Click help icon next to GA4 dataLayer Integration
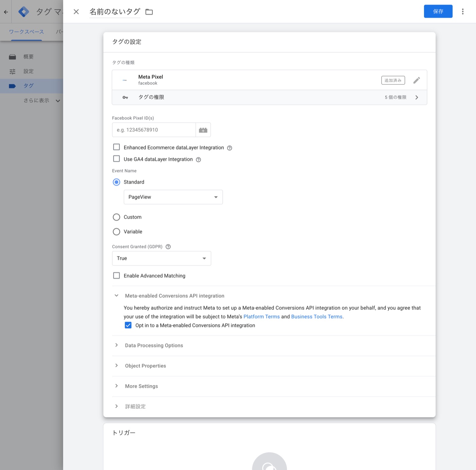 click(x=199, y=160)
